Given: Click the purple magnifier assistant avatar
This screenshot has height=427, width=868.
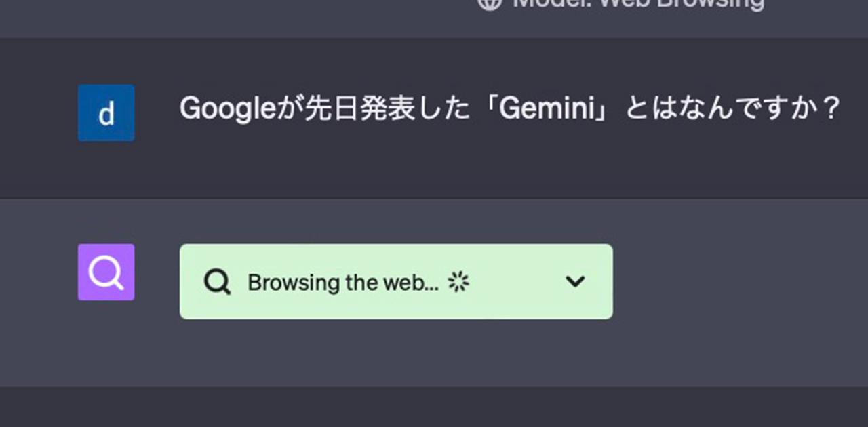Looking at the screenshot, I should (106, 272).
